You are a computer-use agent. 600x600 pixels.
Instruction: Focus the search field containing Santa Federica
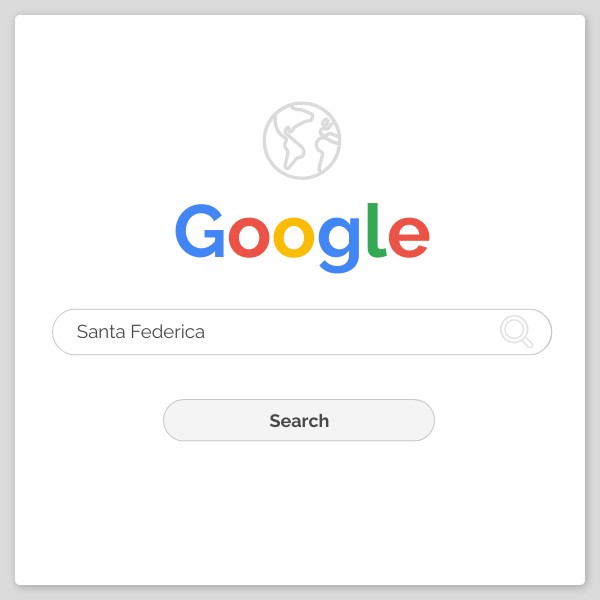click(x=302, y=332)
